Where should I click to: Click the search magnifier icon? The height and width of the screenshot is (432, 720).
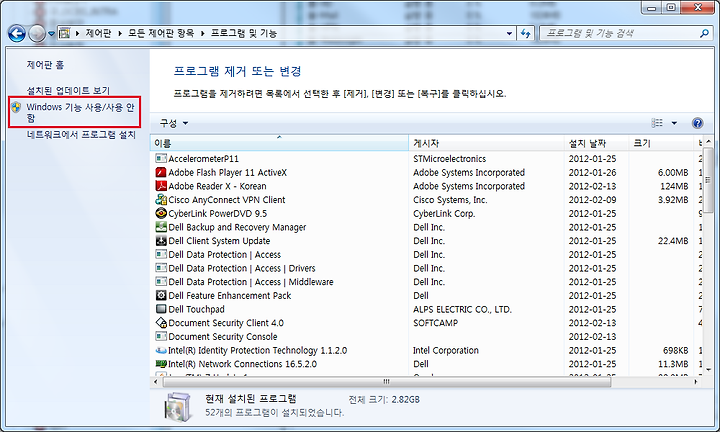(704, 33)
